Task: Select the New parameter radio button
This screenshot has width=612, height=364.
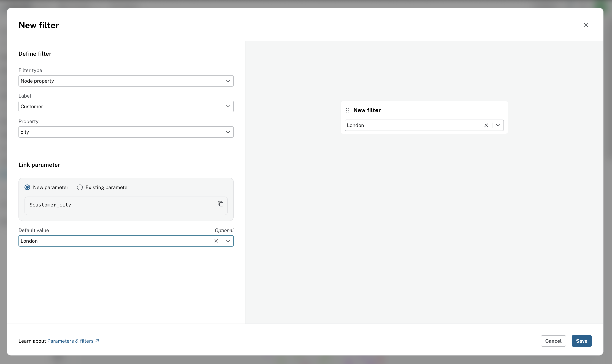Action: 28,187
